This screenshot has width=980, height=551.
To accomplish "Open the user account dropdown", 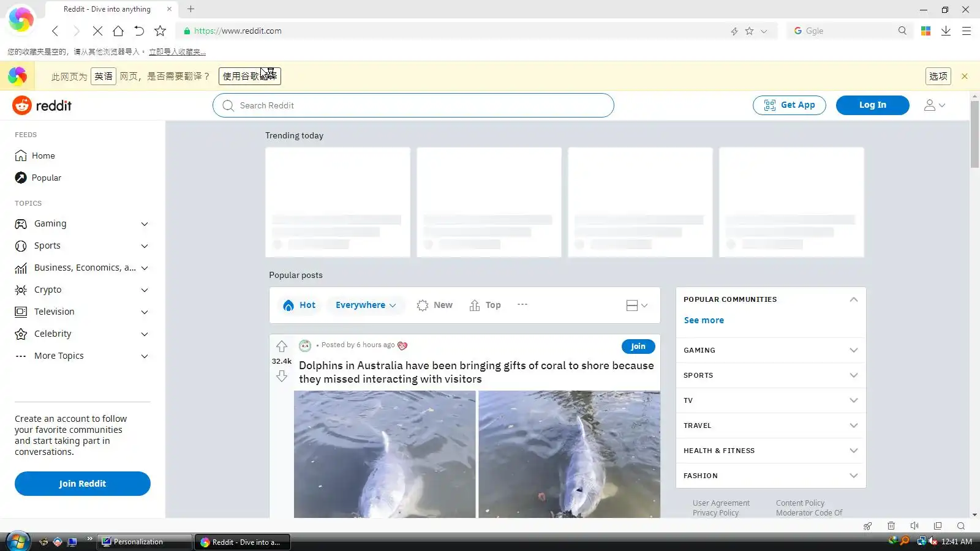I will pos(935,105).
